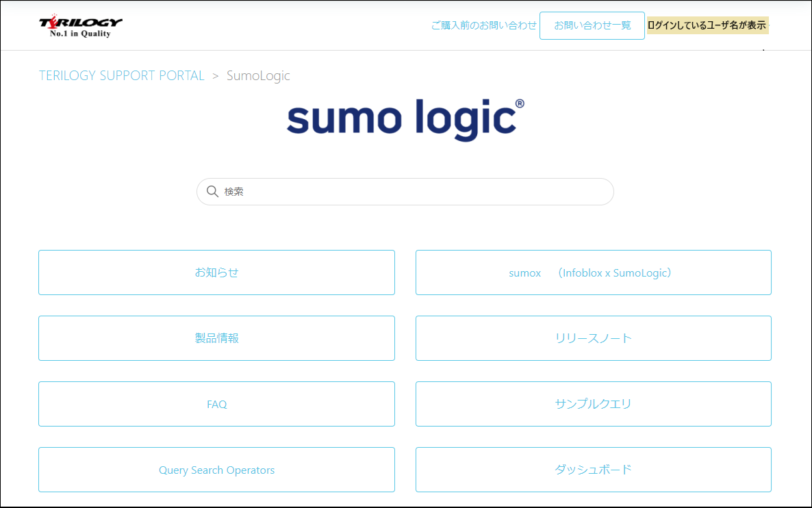Screen dimensions: 812x508
Task: Open the 製品情報 category
Action: (216, 338)
